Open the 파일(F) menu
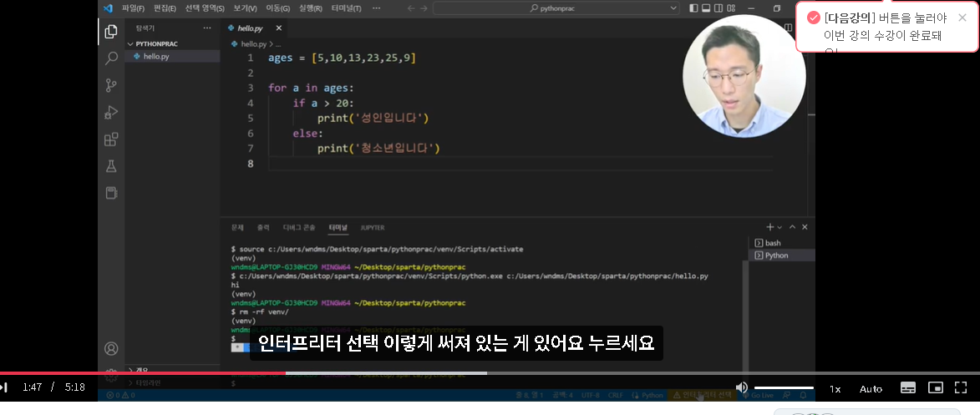 point(133,8)
